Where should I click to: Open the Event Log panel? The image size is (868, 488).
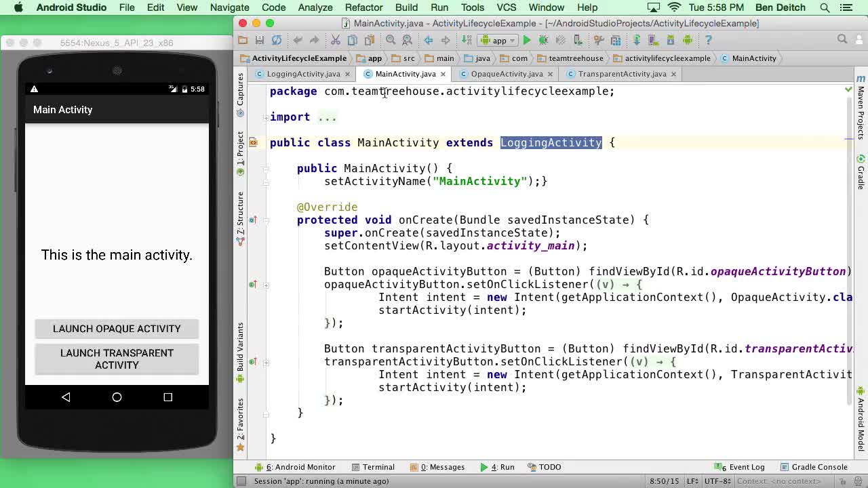point(743,467)
